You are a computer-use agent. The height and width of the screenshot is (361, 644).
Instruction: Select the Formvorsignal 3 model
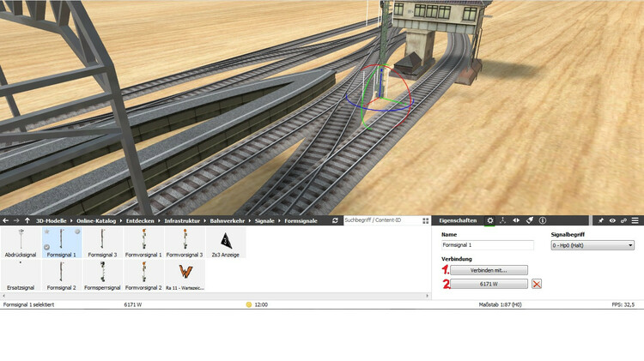pyautogui.click(x=185, y=243)
